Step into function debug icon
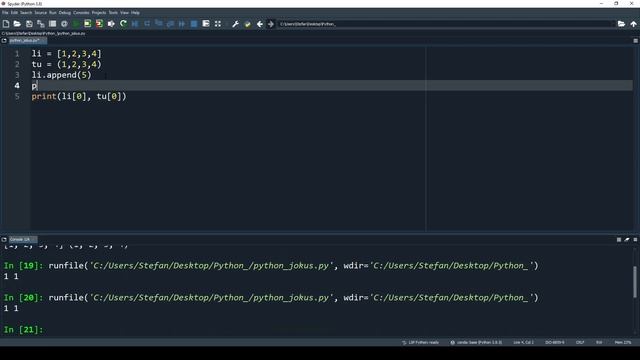 [x=159, y=24]
